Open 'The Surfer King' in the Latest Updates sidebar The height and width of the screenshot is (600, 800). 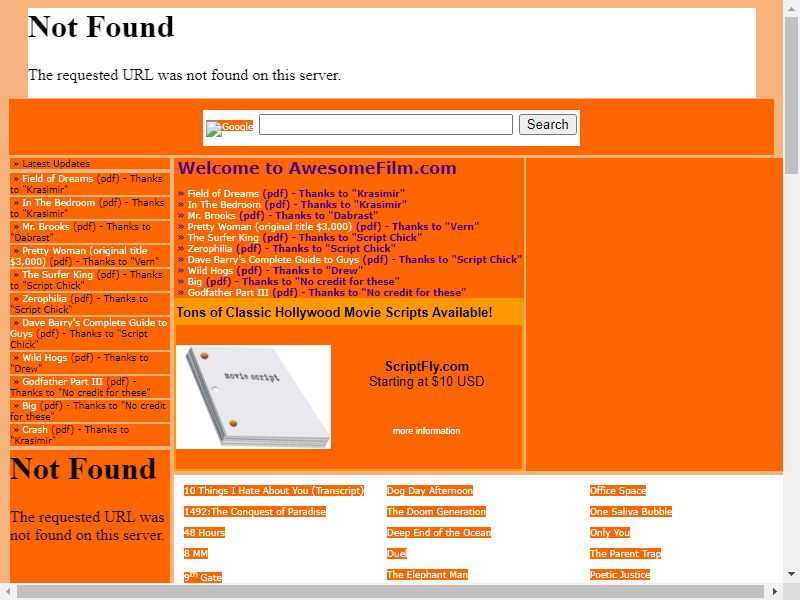point(57,274)
